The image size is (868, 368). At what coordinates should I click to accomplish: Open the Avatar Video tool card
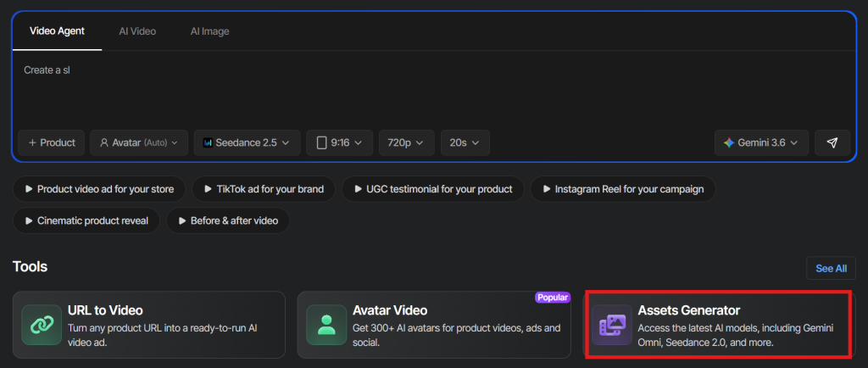tap(434, 325)
